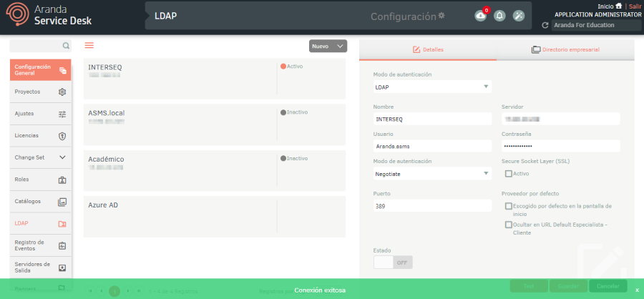Open Registro de Eventos icon

[62, 245]
